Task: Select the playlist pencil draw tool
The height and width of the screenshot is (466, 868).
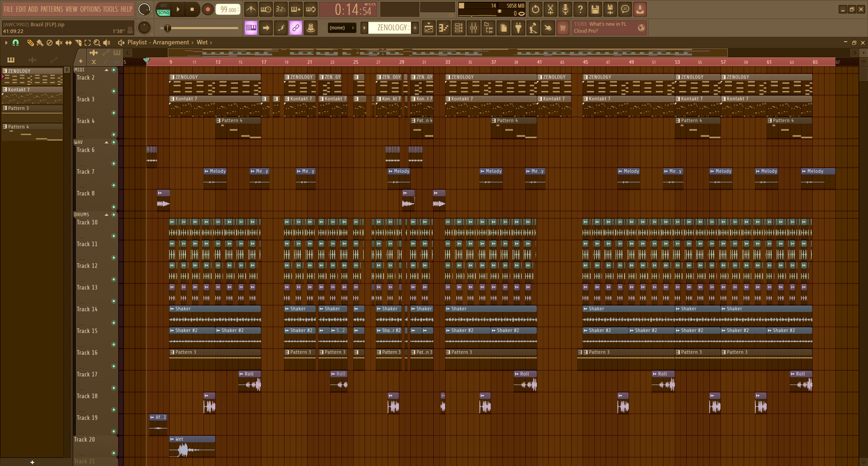Action: 30,43
